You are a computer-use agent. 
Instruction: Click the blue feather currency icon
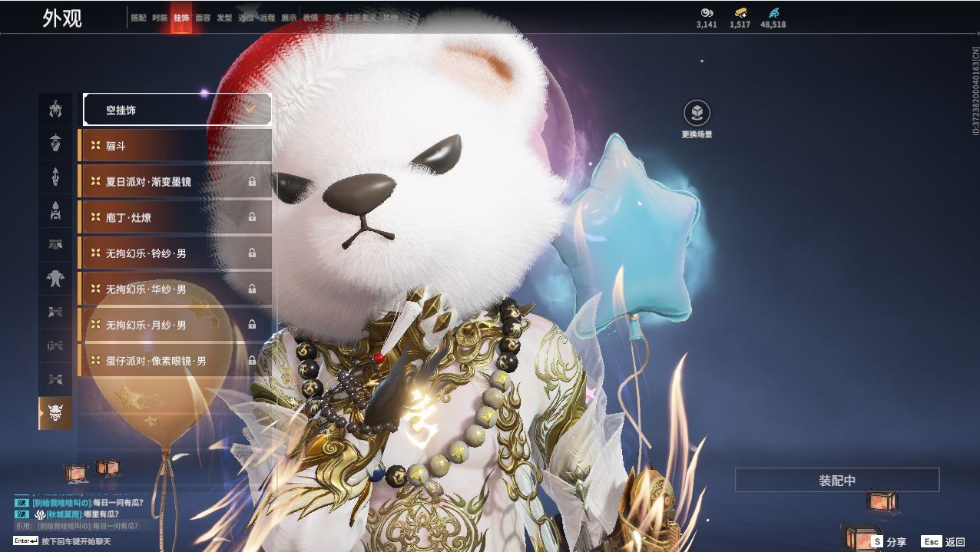pos(773,12)
